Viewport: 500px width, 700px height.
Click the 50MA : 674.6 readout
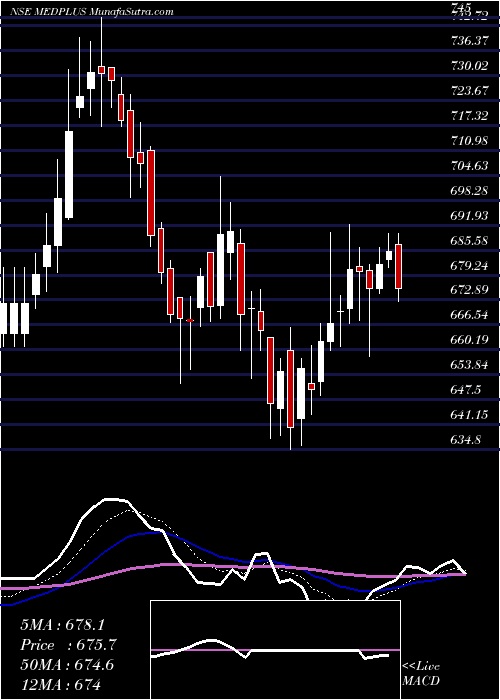pos(67,665)
